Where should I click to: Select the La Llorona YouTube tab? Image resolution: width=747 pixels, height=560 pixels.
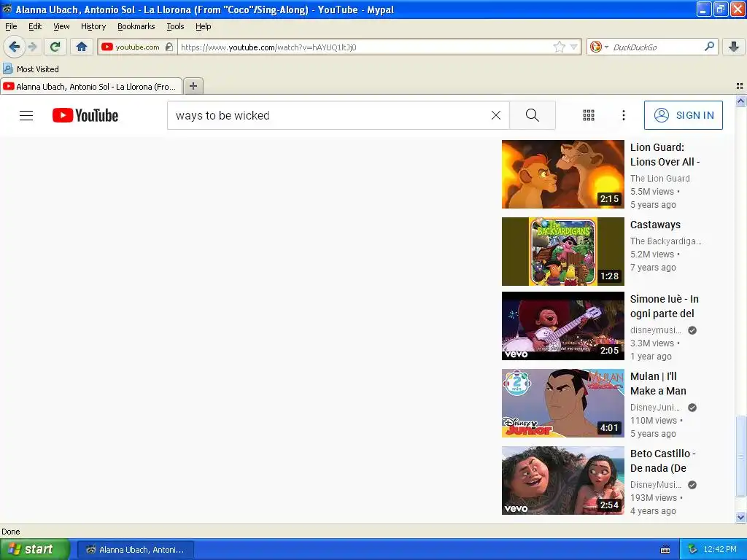(x=91, y=86)
